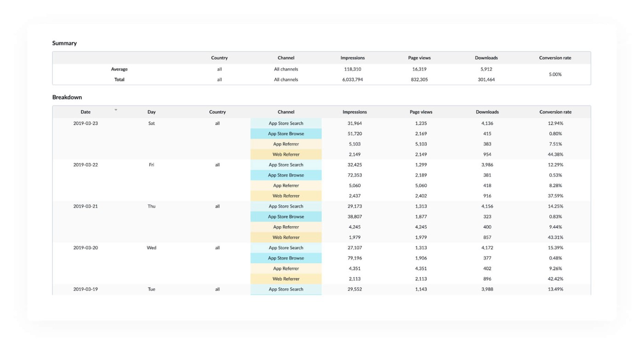The image size is (644, 353).
Task: Click the sort arrow beside Date header
Action: coord(116,110)
